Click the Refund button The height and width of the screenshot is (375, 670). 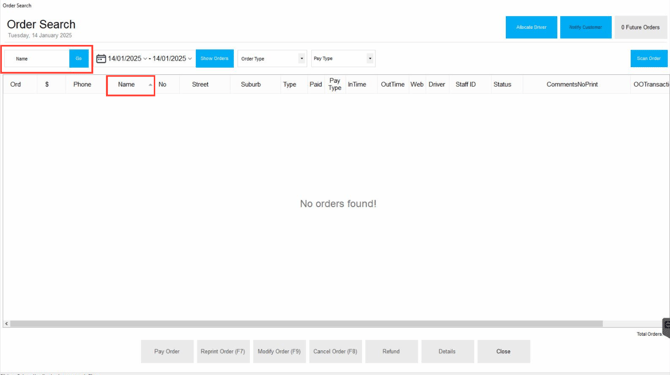click(x=391, y=352)
